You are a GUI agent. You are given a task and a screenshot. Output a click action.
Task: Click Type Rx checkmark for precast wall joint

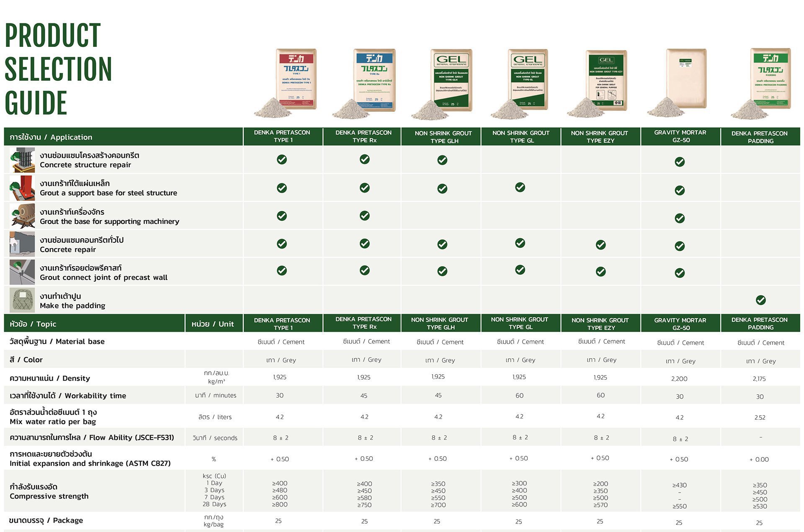[x=365, y=270]
